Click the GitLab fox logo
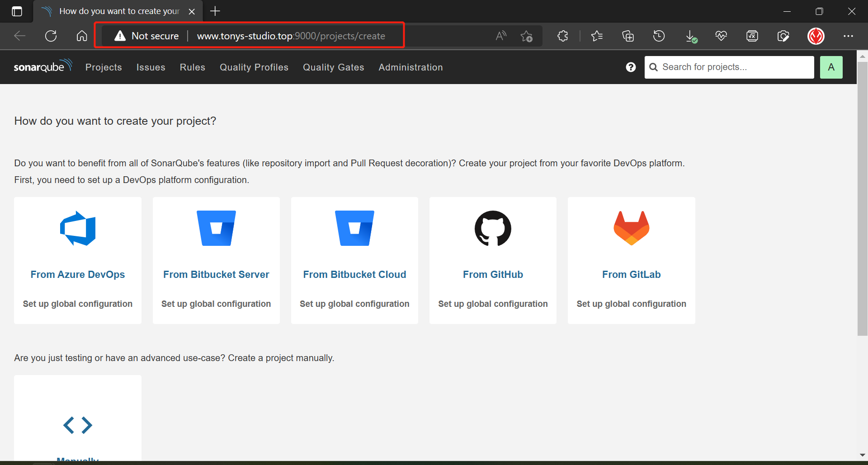This screenshot has width=868, height=465. point(631,228)
